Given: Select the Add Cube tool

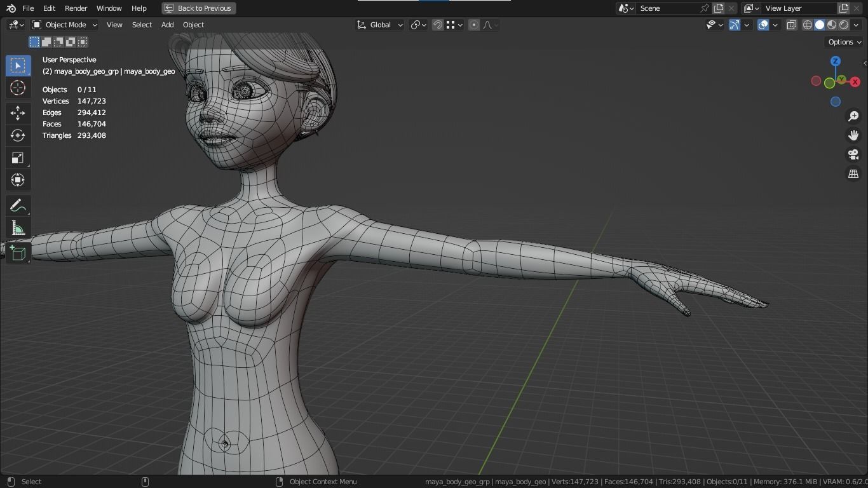Looking at the screenshot, I should click(x=18, y=254).
